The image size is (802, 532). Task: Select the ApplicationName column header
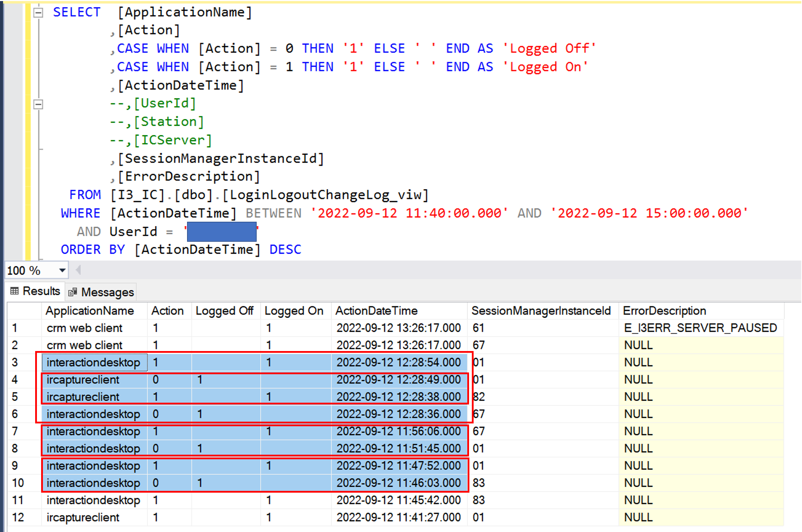coord(90,311)
